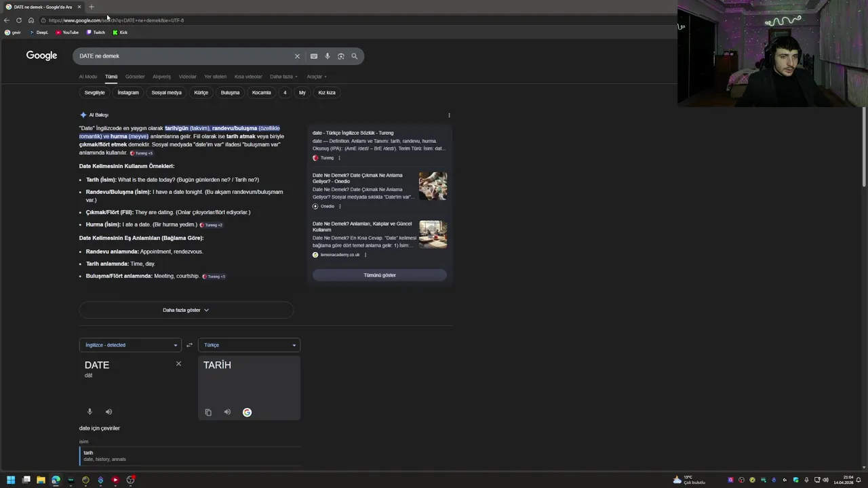Screen dimensions: 868x488
Task: Swap translation languages arrows
Action: click(189, 345)
